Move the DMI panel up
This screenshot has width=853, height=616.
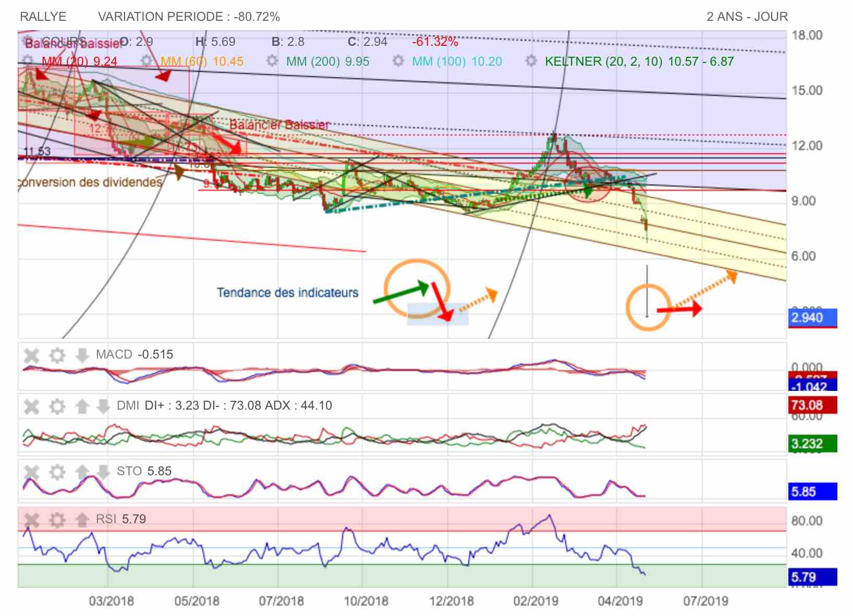click(82, 406)
